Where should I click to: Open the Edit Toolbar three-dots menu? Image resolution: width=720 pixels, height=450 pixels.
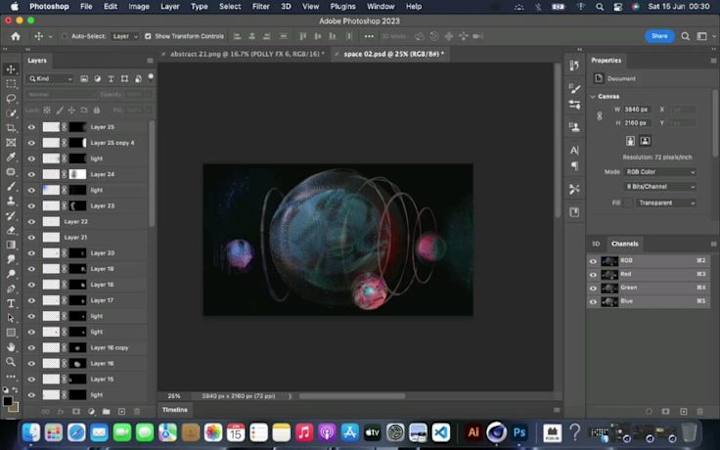pyautogui.click(x=11, y=377)
